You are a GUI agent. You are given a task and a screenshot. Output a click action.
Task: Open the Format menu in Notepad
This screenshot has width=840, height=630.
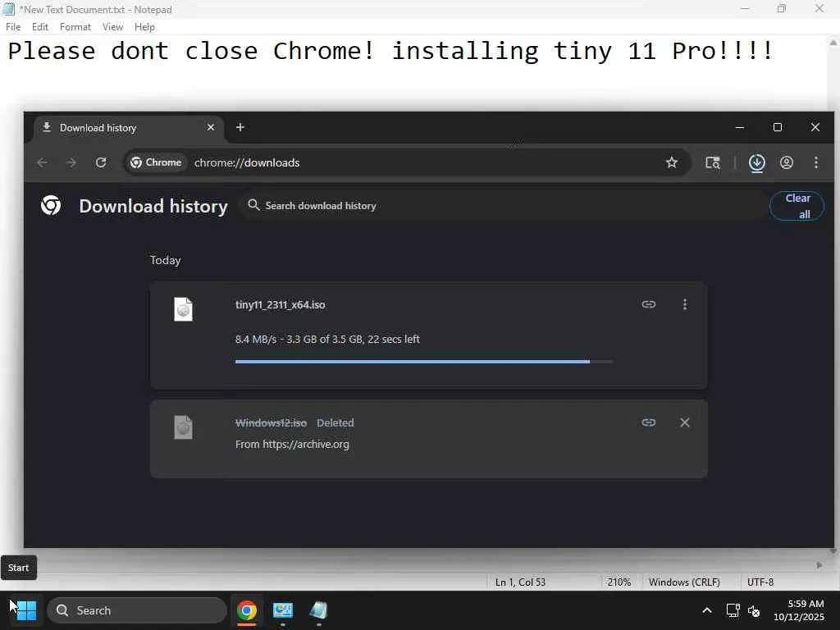pyautogui.click(x=75, y=27)
